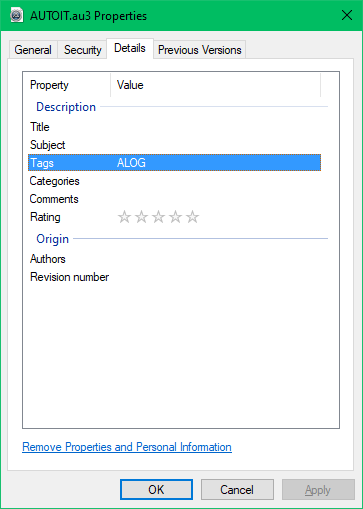The width and height of the screenshot is (363, 509).
Task: Select the Title property row
Action: (x=174, y=127)
